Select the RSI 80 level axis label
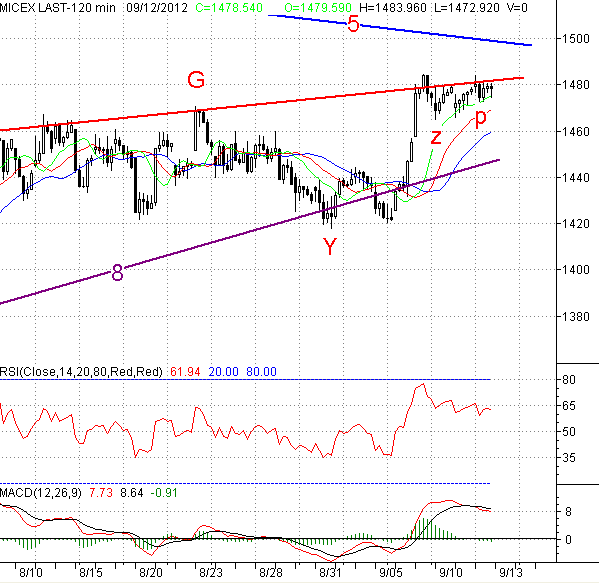599x584 pixels. [x=568, y=380]
